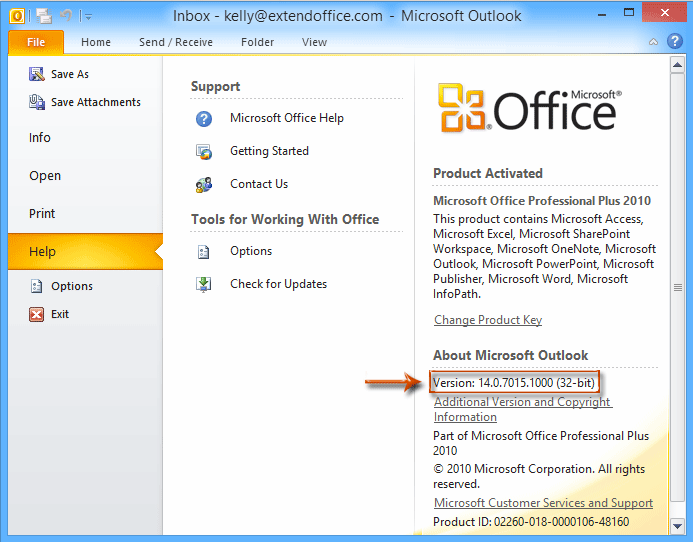Switch to the View tab
This screenshot has height=542, width=693.
(x=314, y=42)
